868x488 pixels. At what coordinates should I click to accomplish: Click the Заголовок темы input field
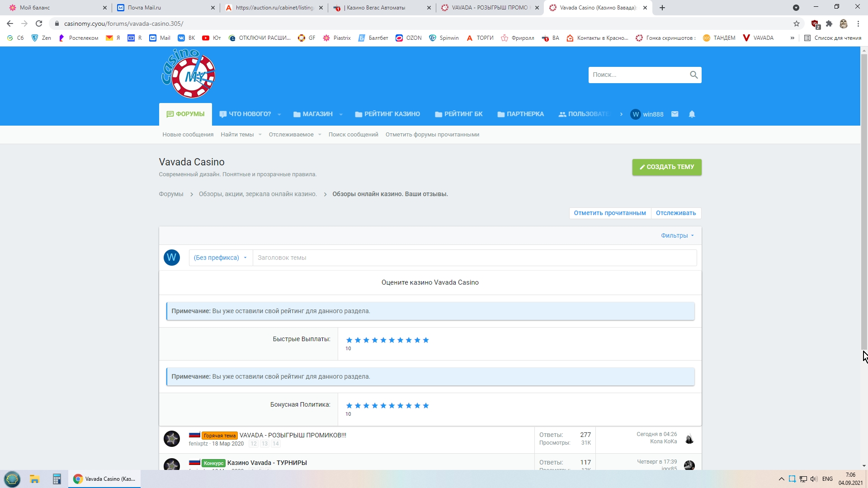tap(475, 258)
